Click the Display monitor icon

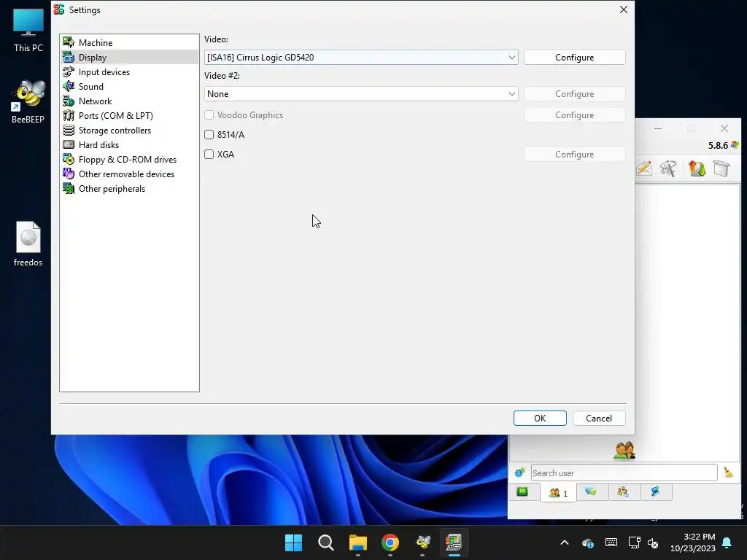tap(69, 57)
